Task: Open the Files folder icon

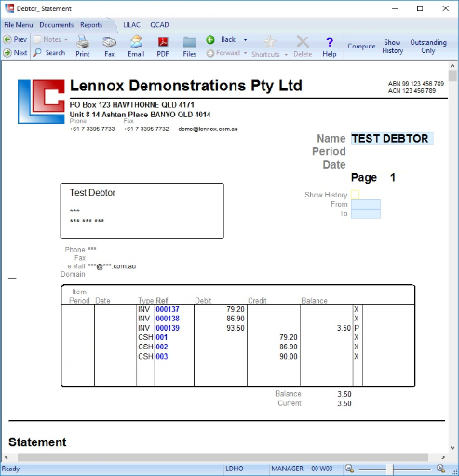Action: click(189, 42)
